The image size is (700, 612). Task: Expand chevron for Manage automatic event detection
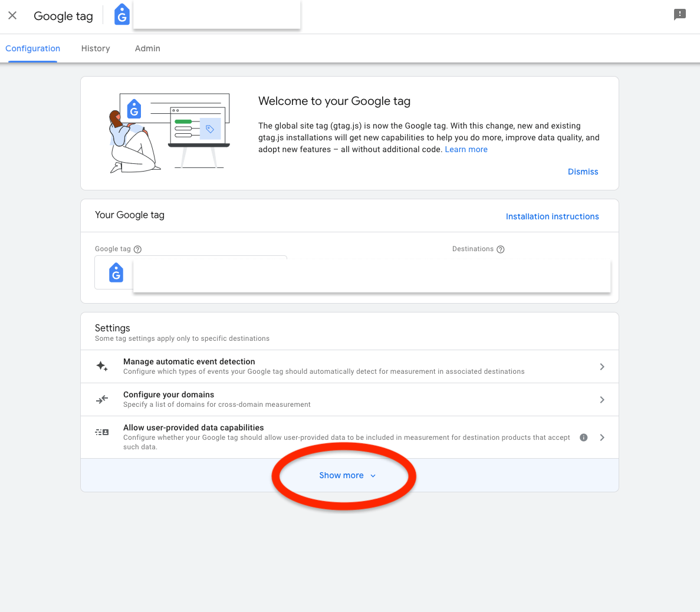[x=602, y=367]
